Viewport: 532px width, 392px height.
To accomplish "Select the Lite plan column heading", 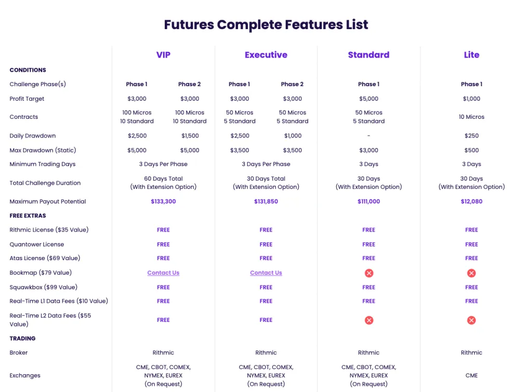I will click(x=471, y=55).
